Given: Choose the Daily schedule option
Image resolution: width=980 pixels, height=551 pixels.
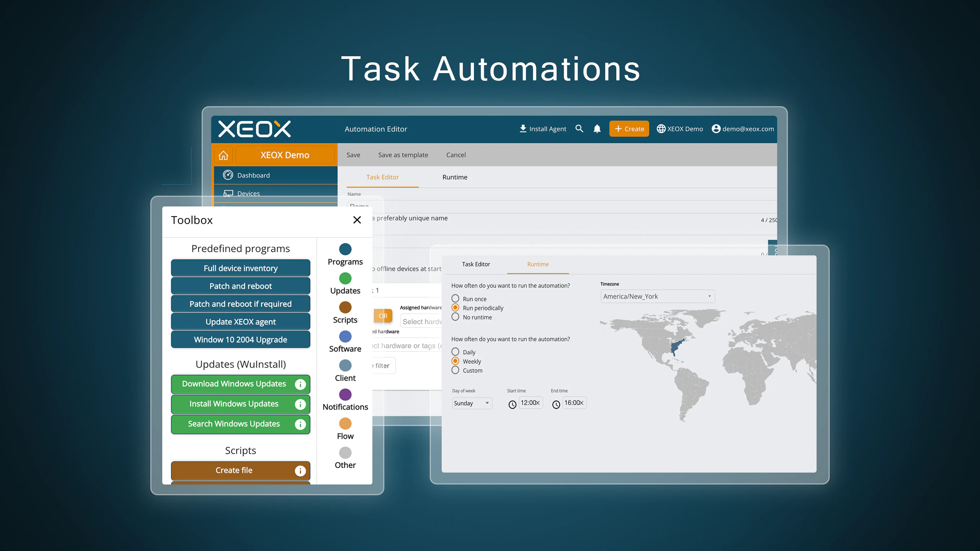Looking at the screenshot, I should coord(455,352).
